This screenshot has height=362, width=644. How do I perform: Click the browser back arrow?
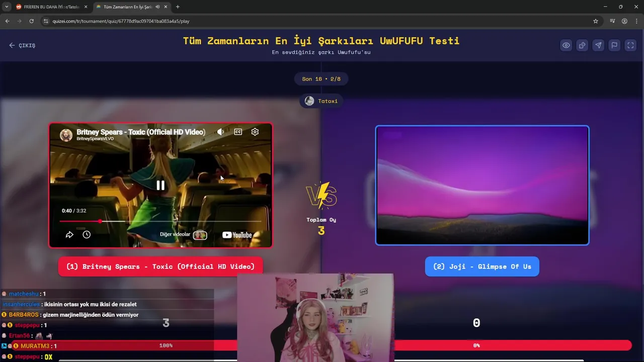pos(7,21)
